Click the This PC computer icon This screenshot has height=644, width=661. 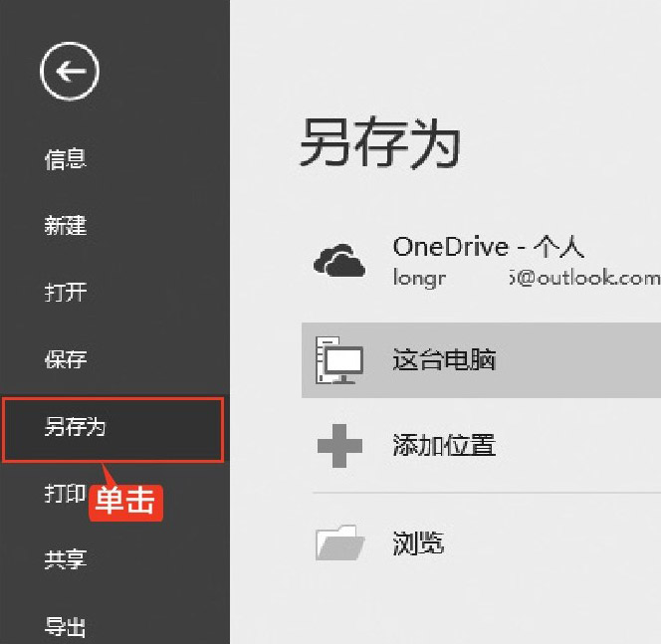(x=339, y=360)
